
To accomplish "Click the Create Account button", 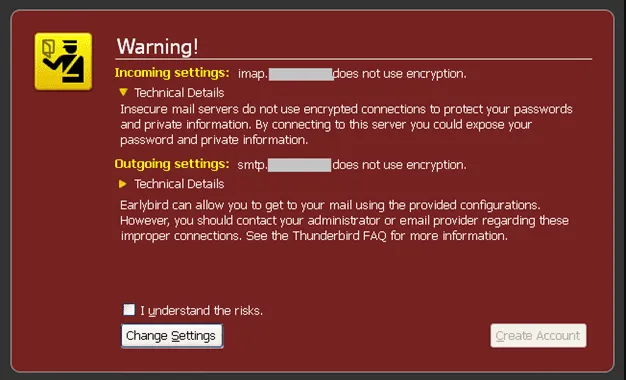I will pos(538,336).
